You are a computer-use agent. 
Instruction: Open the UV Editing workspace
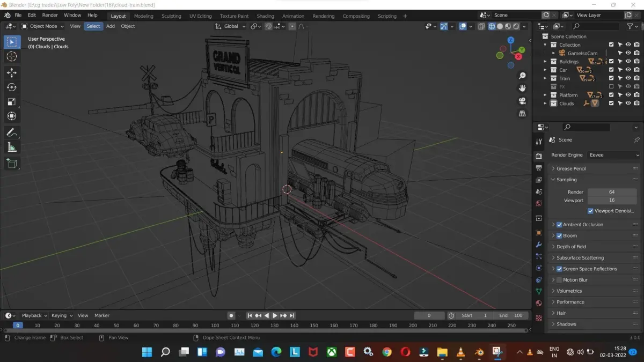tap(201, 16)
